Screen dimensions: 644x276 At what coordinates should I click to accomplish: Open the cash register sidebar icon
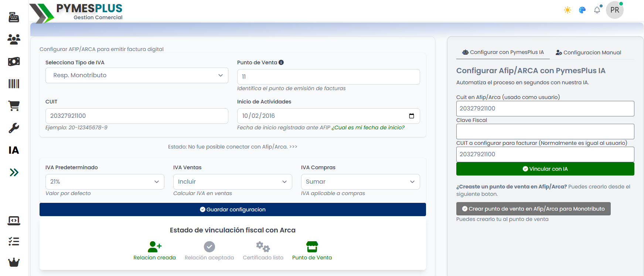click(x=14, y=17)
